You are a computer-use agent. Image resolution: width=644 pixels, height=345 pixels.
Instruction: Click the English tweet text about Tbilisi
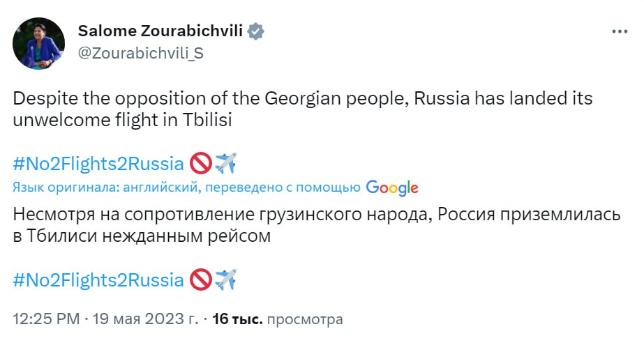click(303, 109)
